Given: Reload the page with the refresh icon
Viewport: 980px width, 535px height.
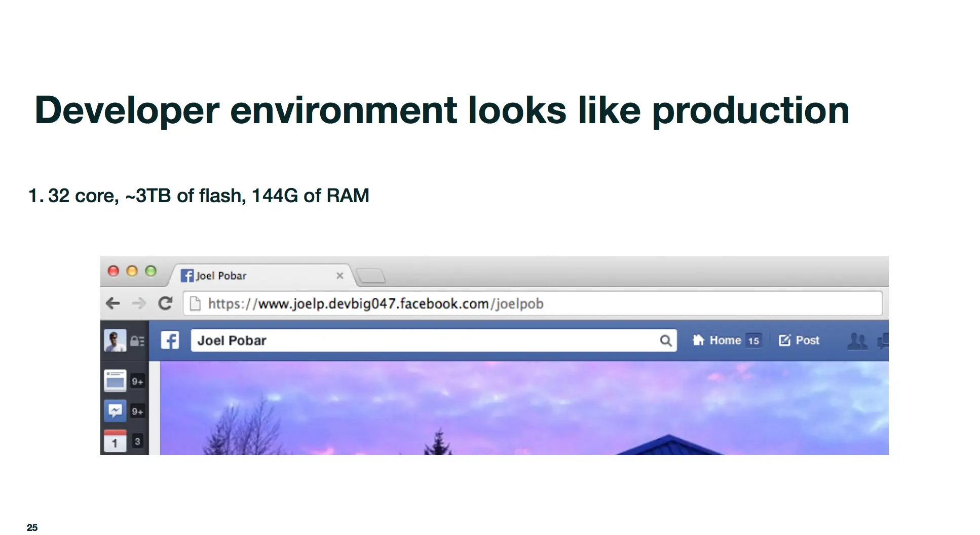Looking at the screenshot, I should pyautogui.click(x=165, y=303).
